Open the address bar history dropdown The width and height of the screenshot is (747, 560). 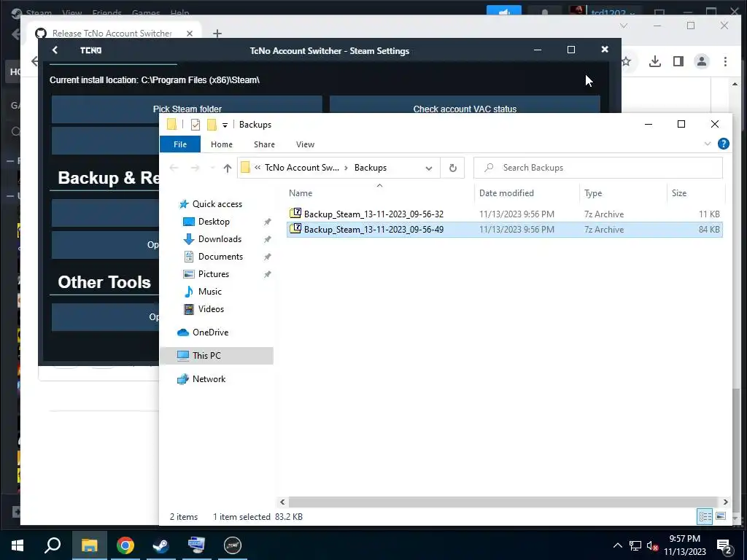pyautogui.click(x=429, y=168)
